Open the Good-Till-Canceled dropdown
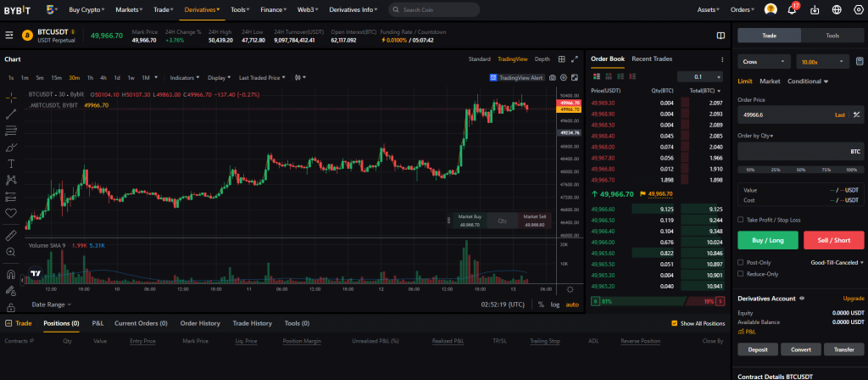This screenshot has width=868, height=380. point(837,263)
